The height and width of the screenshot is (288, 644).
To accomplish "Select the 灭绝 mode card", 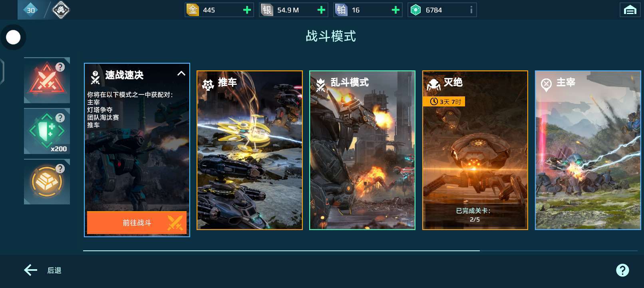I will pos(475,150).
